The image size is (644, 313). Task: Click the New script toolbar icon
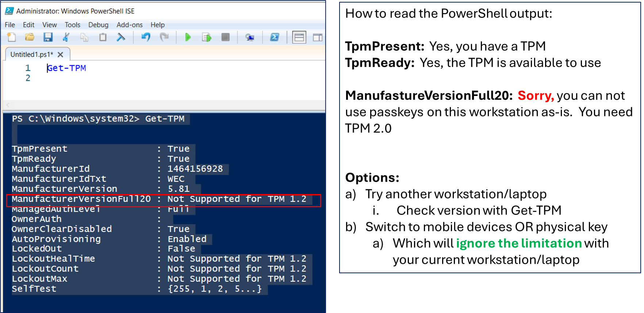coord(12,37)
